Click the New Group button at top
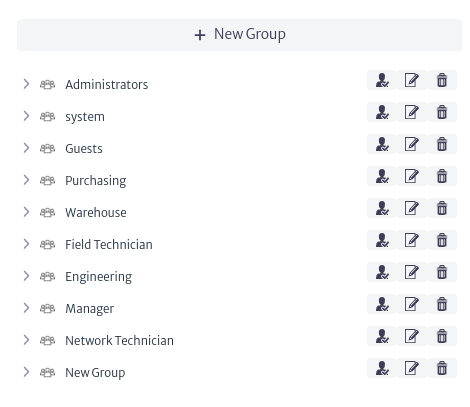 pyautogui.click(x=239, y=35)
